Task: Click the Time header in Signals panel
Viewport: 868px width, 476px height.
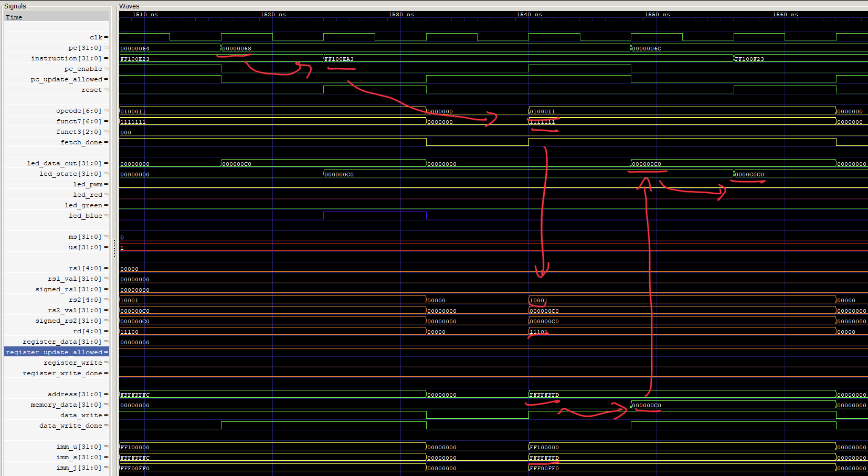Action: (x=57, y=17)
